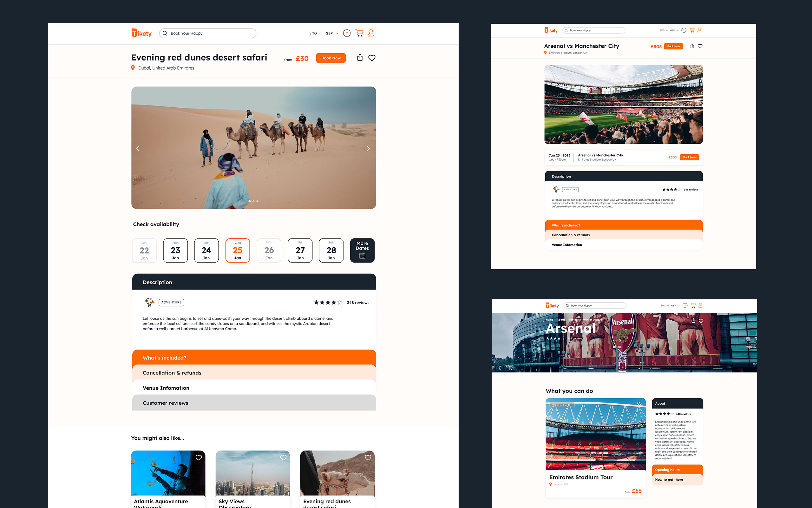Image resolution: width=812 pixels, height=508 pixels.
Task: Favorite the Evening red dunes card in You might also like
Action: [368, 458]
